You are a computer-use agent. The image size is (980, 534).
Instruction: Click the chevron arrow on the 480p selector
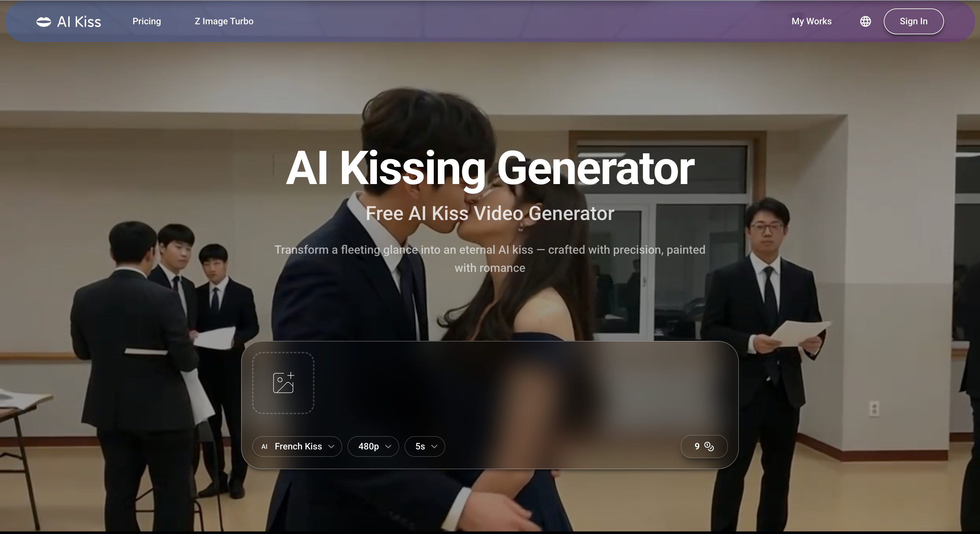pyautogui.click(x=389, y=447)
